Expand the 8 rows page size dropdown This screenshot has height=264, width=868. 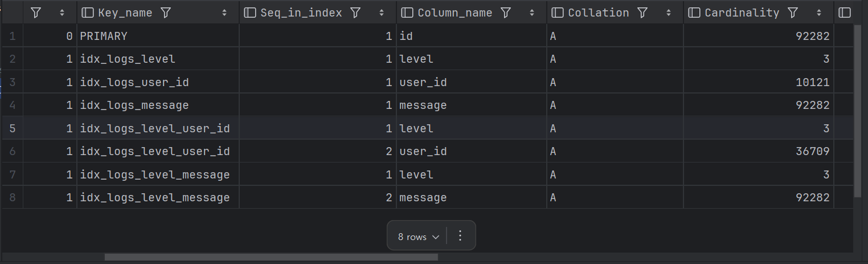point(419,237)
